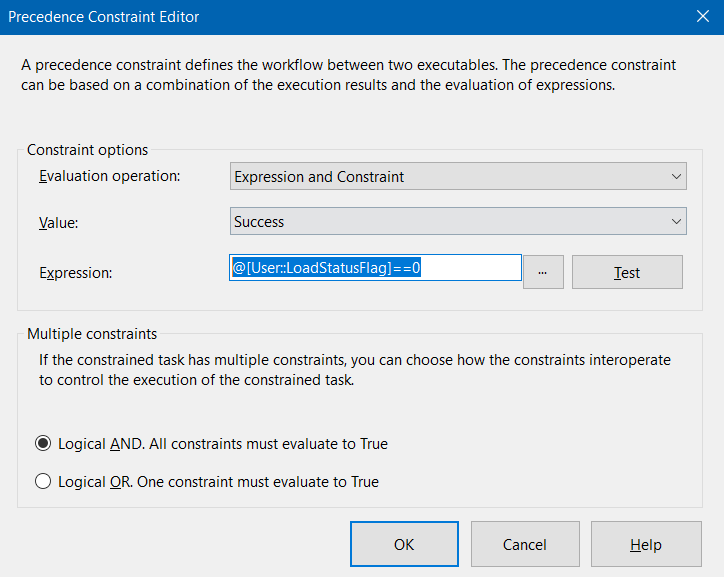Click the Test button to evaluate expression
Viewport: 724px width, 577px height.
(x=627, y=272)
